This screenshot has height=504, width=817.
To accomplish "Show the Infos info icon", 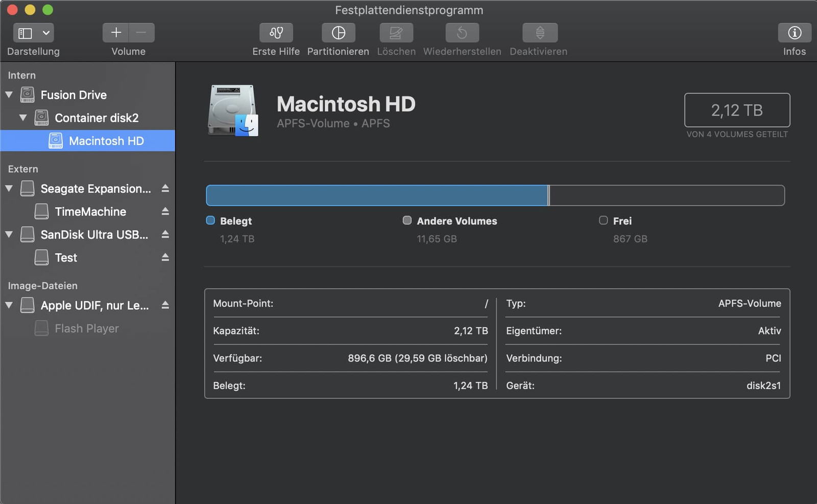I will (x=795, y=33).
